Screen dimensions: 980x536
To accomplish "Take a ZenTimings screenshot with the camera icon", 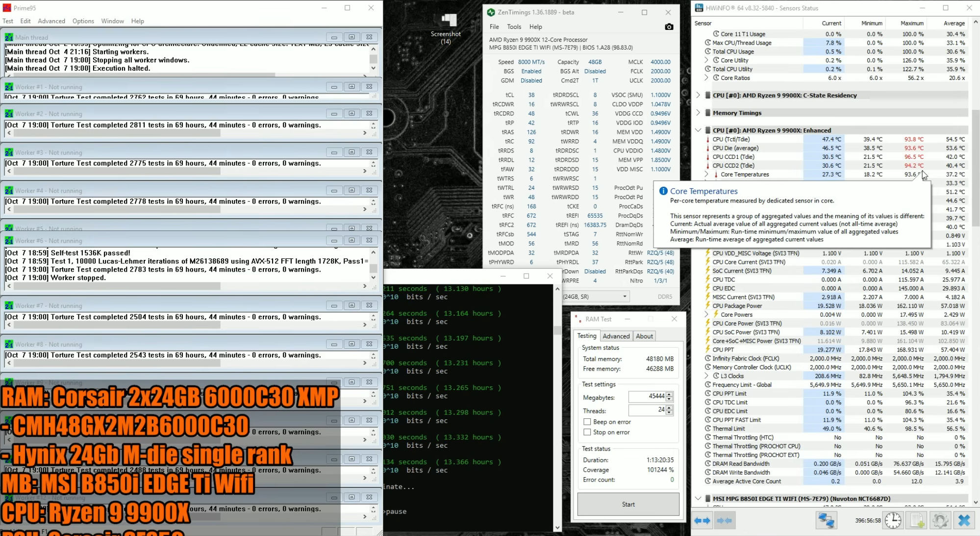I will point(669,26).
